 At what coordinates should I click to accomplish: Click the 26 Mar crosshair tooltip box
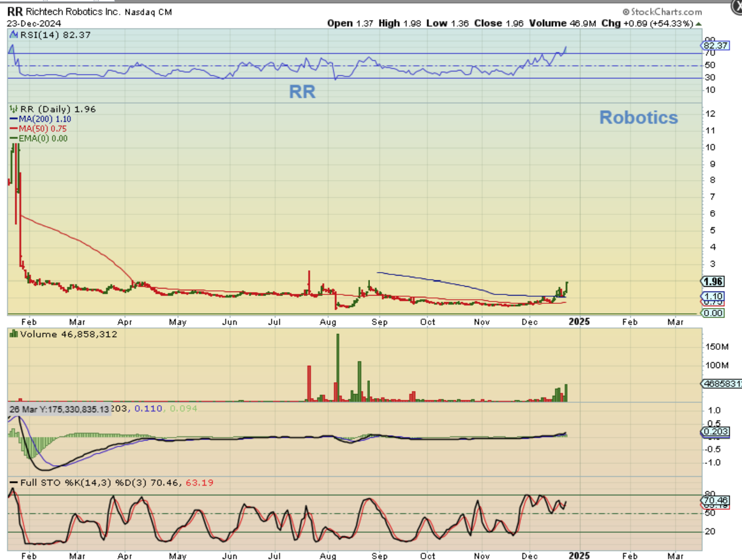point(59,409)
